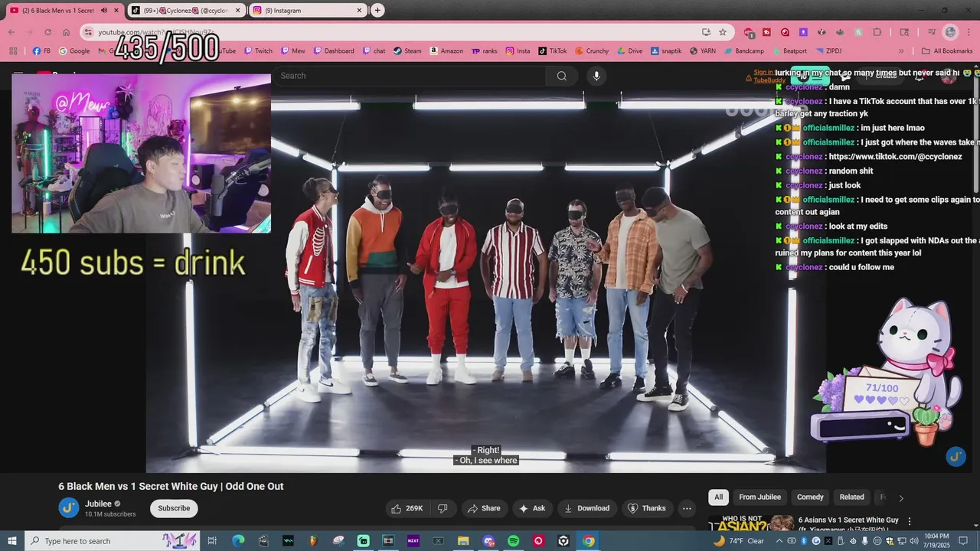
Task: Click the YouTube search microphone icon
Action: 596,76
